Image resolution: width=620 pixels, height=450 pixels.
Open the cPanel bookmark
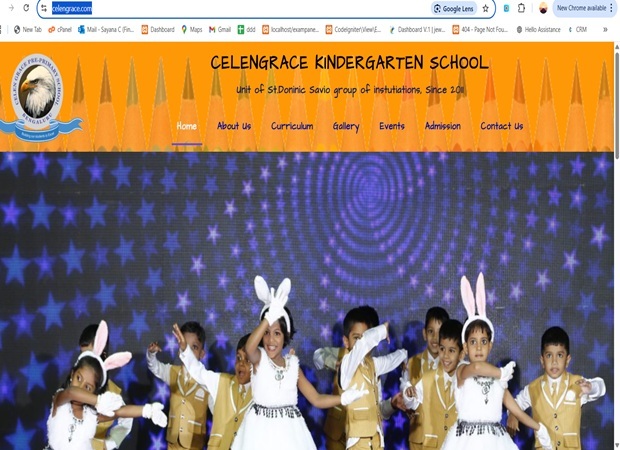coord(59,30)
